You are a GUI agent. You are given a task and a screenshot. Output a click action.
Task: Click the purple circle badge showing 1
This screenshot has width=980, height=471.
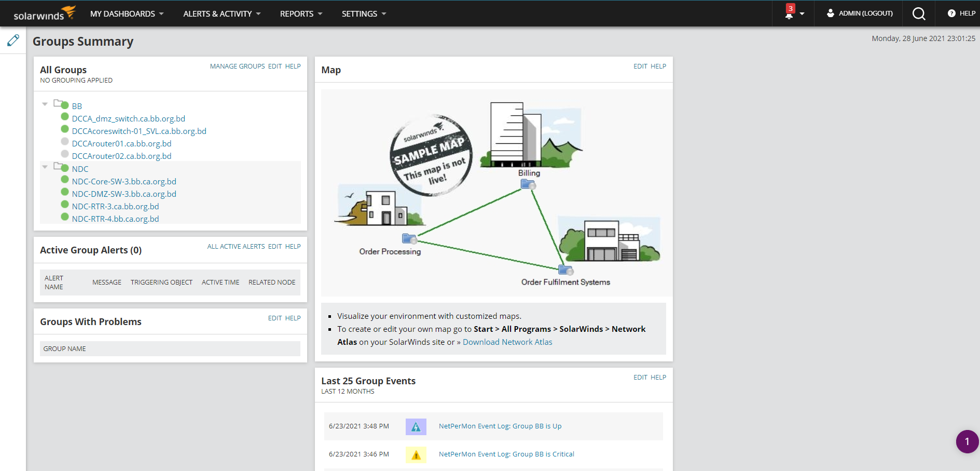click(967, 441)
